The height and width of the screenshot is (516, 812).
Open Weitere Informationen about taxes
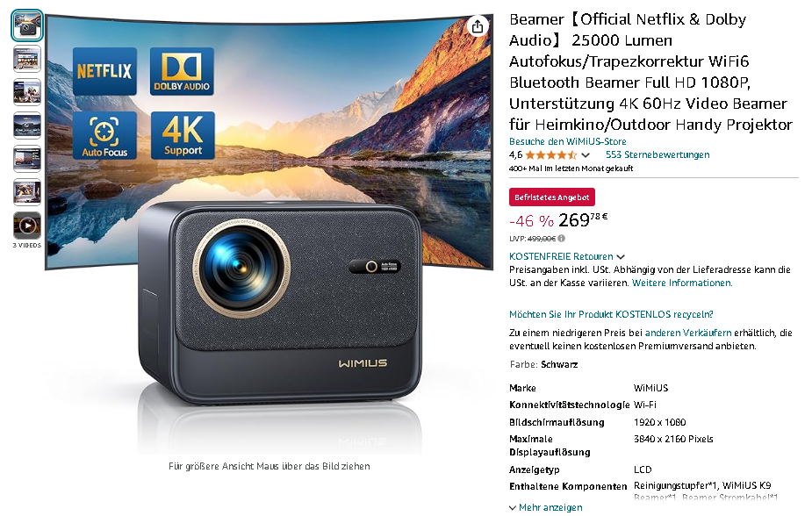pos(682,283)
